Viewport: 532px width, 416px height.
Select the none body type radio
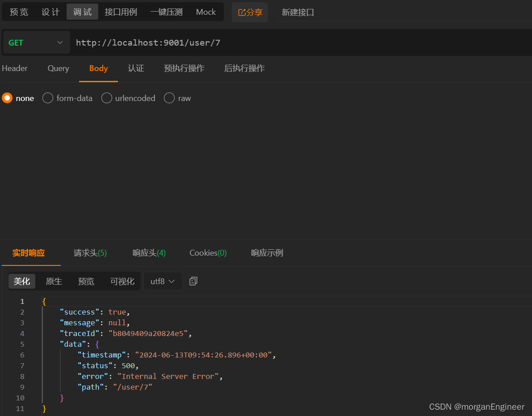[7, 98]
